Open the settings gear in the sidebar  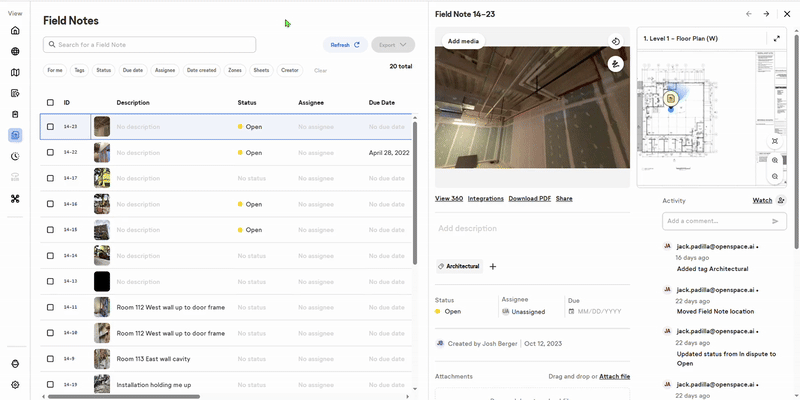pos(15,385)
